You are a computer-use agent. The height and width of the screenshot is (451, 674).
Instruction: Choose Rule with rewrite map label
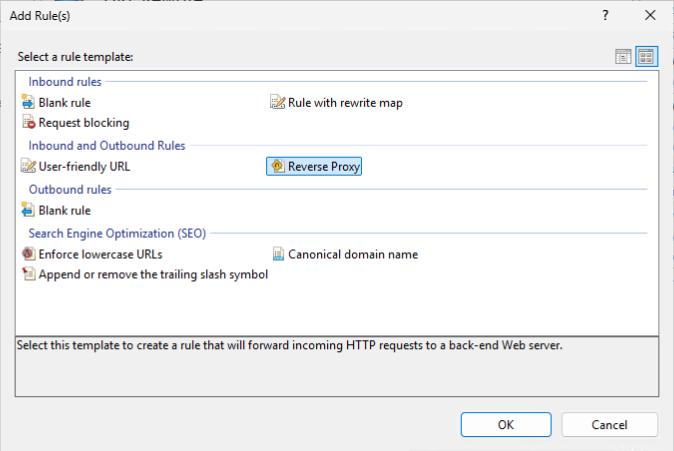pos(345,103)
